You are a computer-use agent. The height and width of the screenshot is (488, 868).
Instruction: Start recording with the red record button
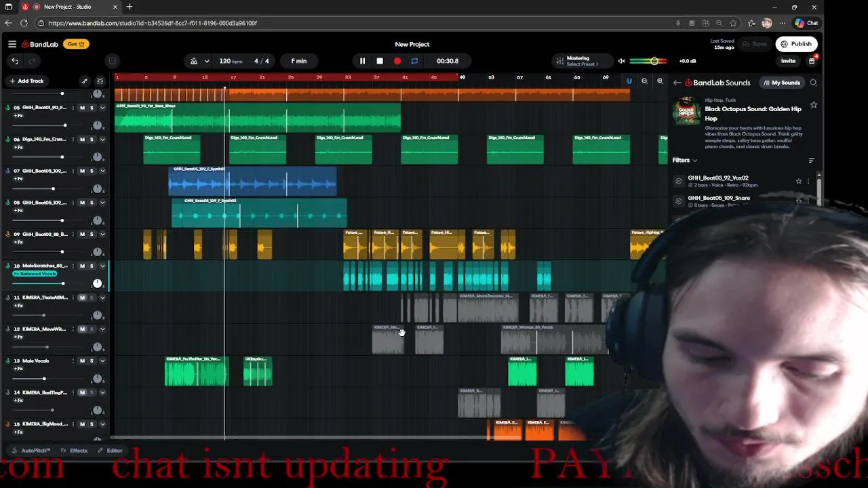pos(397,61)
